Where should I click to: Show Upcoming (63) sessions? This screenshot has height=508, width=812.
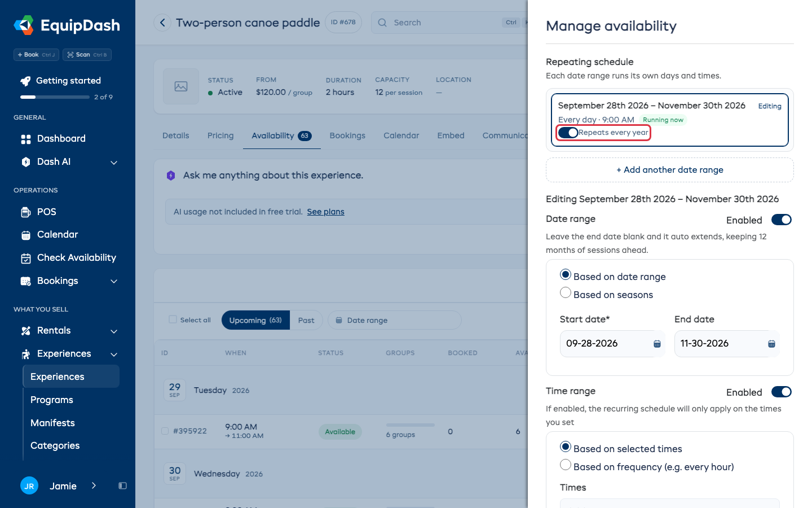255,320
